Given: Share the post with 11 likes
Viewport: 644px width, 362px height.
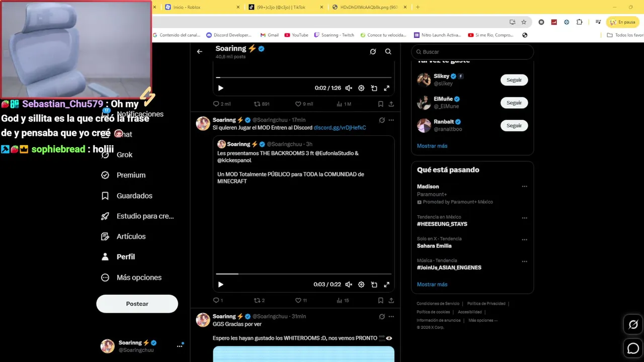Looking at the screenshot, I should [391, 301].
